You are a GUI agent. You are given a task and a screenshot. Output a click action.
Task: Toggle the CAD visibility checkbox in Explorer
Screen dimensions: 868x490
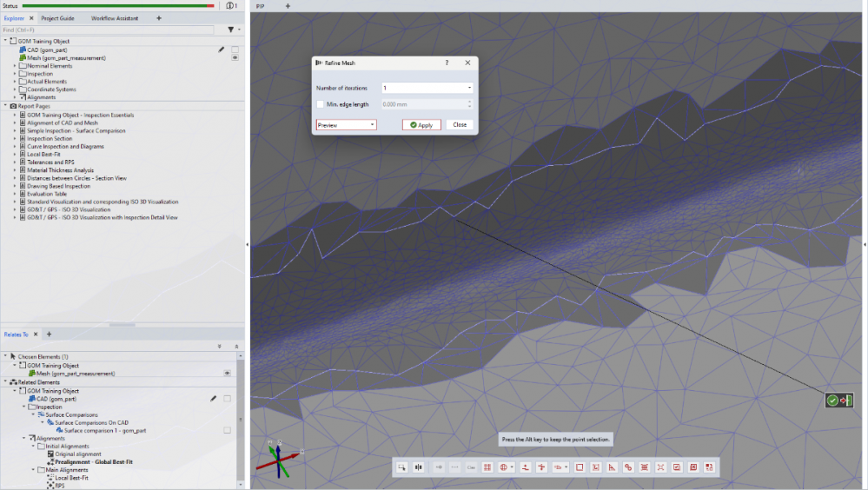(x=235, y=50)
